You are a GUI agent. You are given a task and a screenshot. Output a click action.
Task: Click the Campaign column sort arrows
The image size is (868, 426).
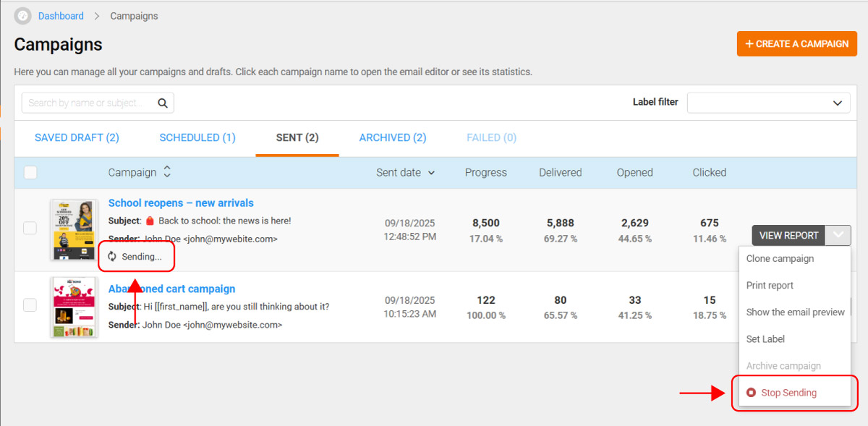pos(167,172)
